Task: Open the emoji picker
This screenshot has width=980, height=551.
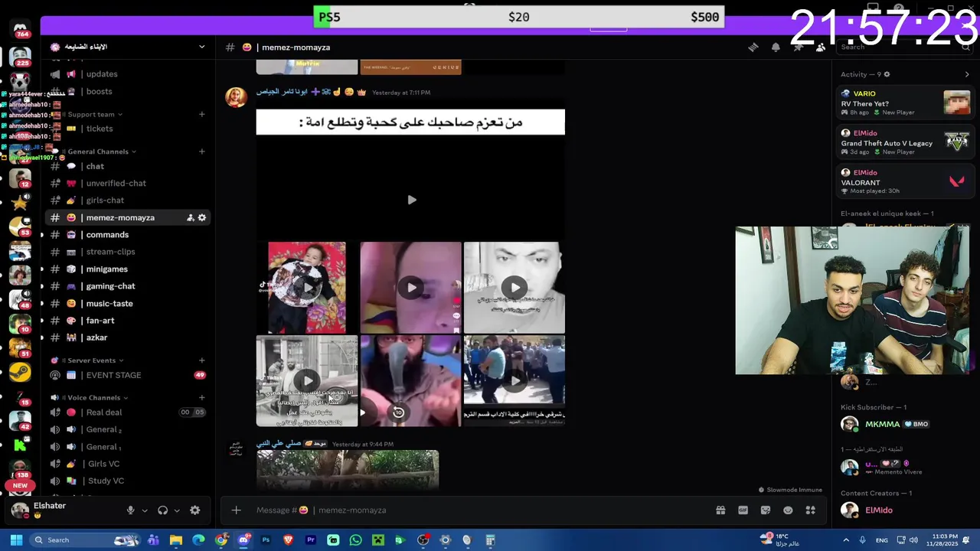Action: pos(788,510)
